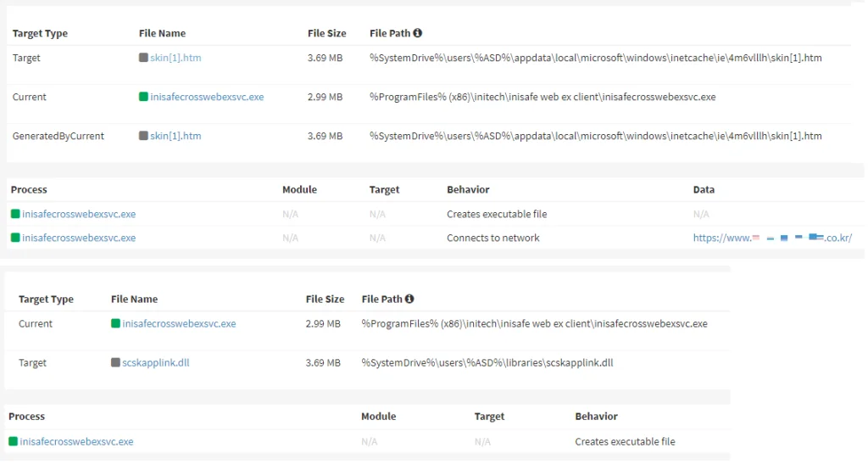
Task: Click gray file icon in top Target row
Action: [143, 58]
